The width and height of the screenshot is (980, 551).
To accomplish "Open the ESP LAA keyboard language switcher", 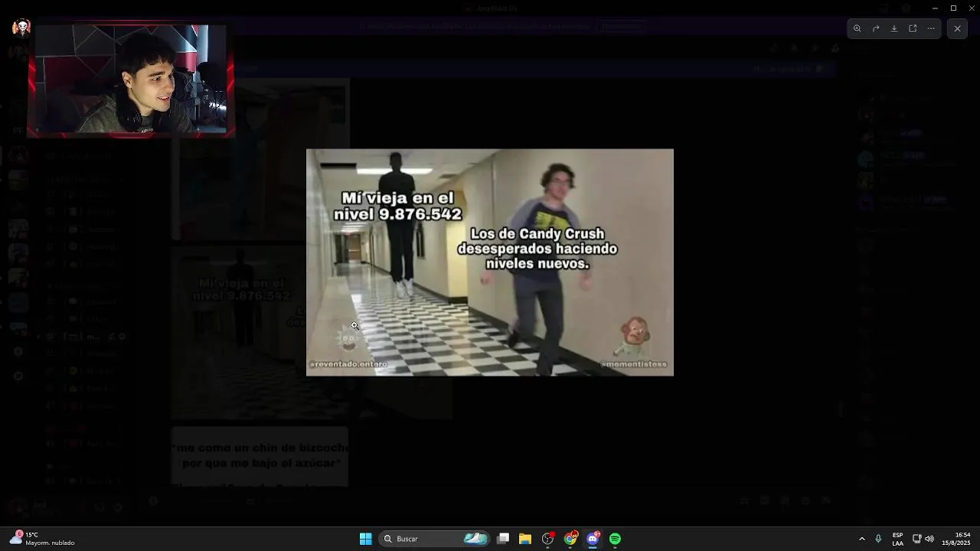I will coord(897,539).
